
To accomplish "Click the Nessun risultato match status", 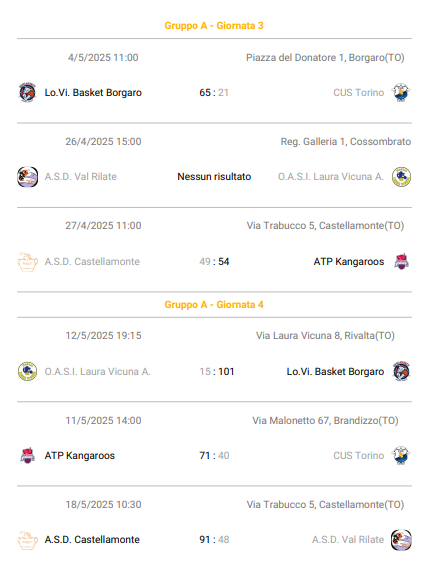I will (x=214, y=176).
